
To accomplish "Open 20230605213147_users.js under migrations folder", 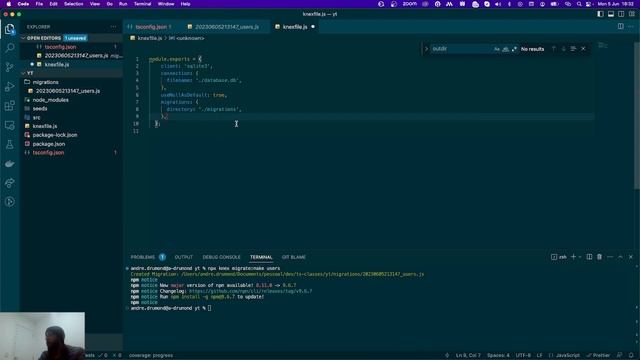I will click(x=67, y=91).
